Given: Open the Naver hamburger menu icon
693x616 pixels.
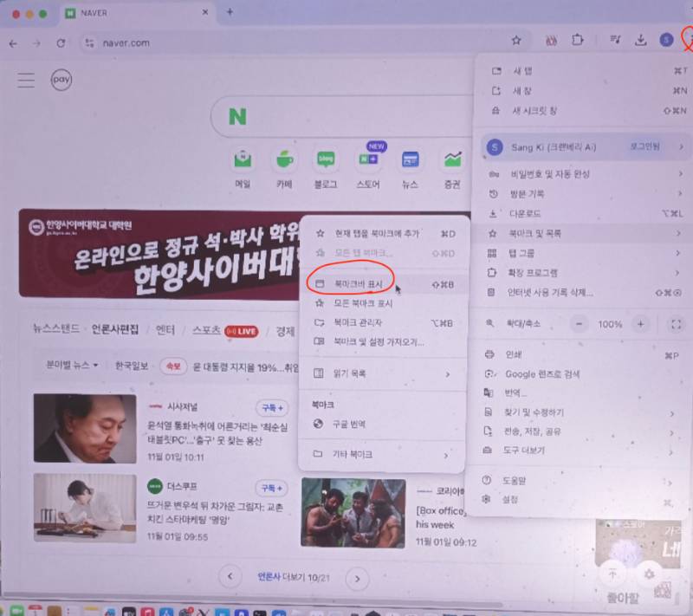Looking at the screenshot, I should 26,80.
